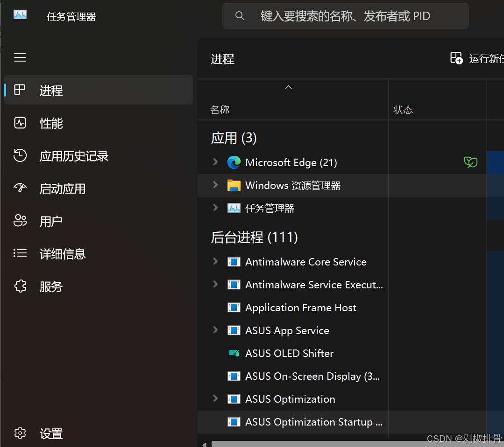Expand the Microsoft Edge (21) process group
Screen dimensions: 504x447
215,161
